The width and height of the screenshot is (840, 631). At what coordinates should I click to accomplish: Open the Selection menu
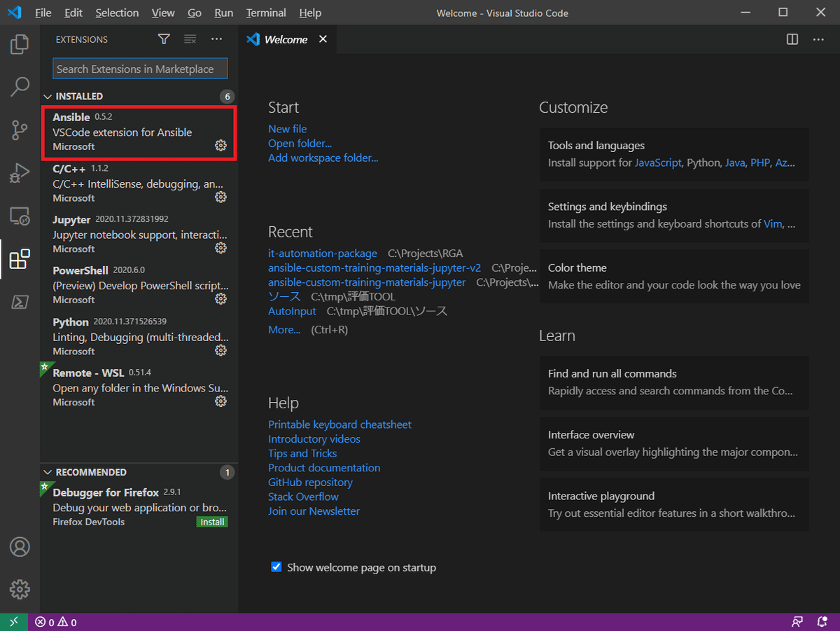tap(117, 13)
